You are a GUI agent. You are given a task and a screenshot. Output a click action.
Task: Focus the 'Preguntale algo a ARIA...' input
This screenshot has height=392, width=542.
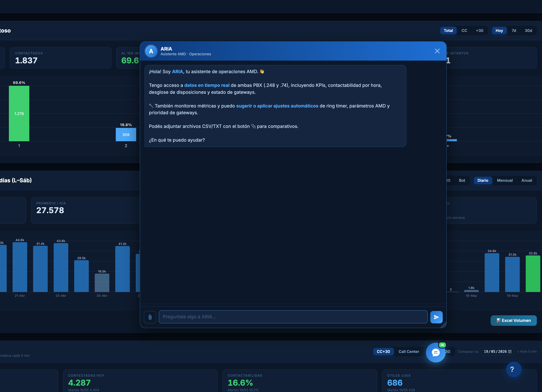(293, 317)
